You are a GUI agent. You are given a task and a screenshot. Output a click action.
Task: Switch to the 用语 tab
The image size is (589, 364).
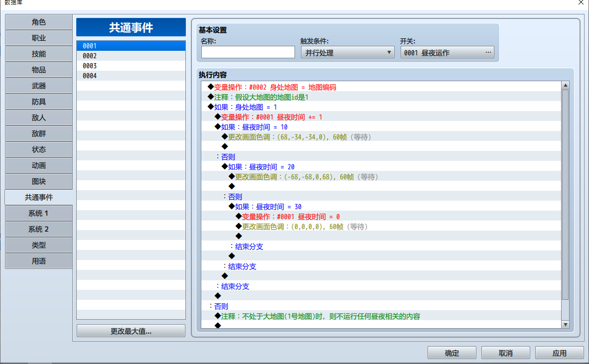pos(39,261)
